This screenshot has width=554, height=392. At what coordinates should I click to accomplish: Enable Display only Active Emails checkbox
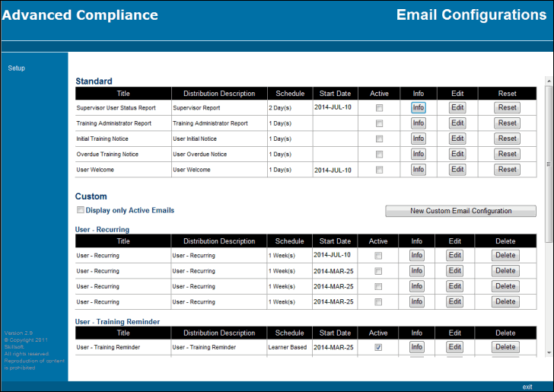[x=80, y=211]
